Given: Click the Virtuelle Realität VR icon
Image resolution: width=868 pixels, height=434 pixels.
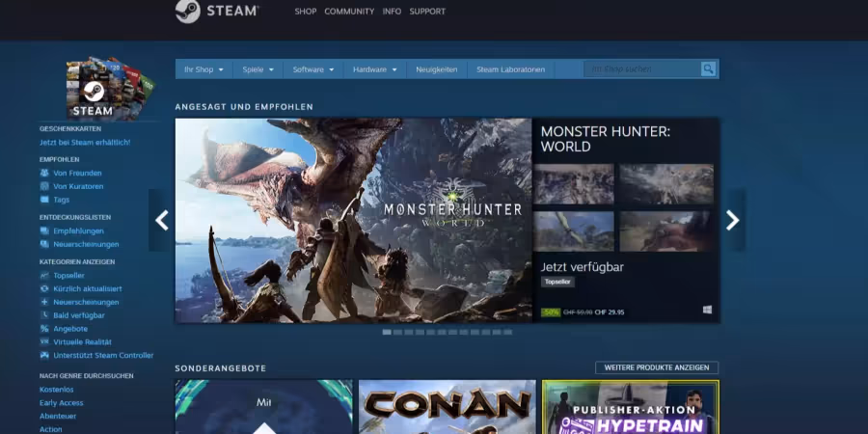Looking at the screenshot, I should 44,341.
